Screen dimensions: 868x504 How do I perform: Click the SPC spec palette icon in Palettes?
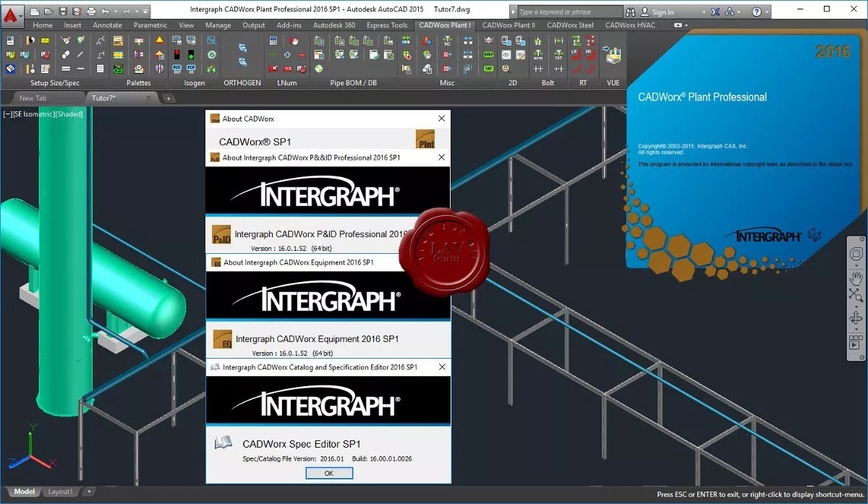click(x=118, y=40)
